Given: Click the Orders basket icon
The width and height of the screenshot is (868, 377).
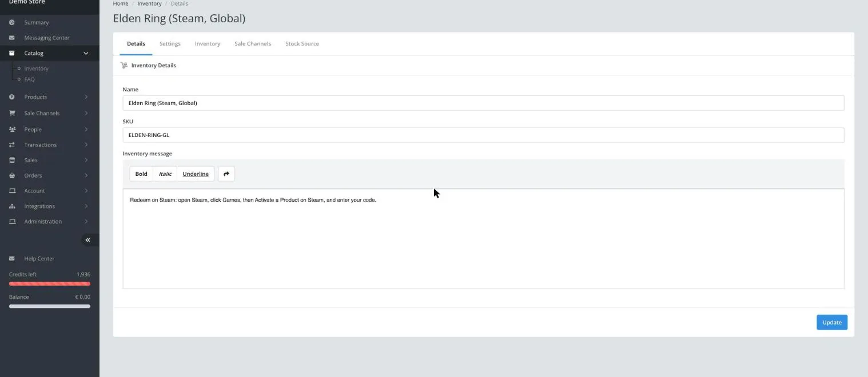Looking at the screenshot, I should point(12,175).
